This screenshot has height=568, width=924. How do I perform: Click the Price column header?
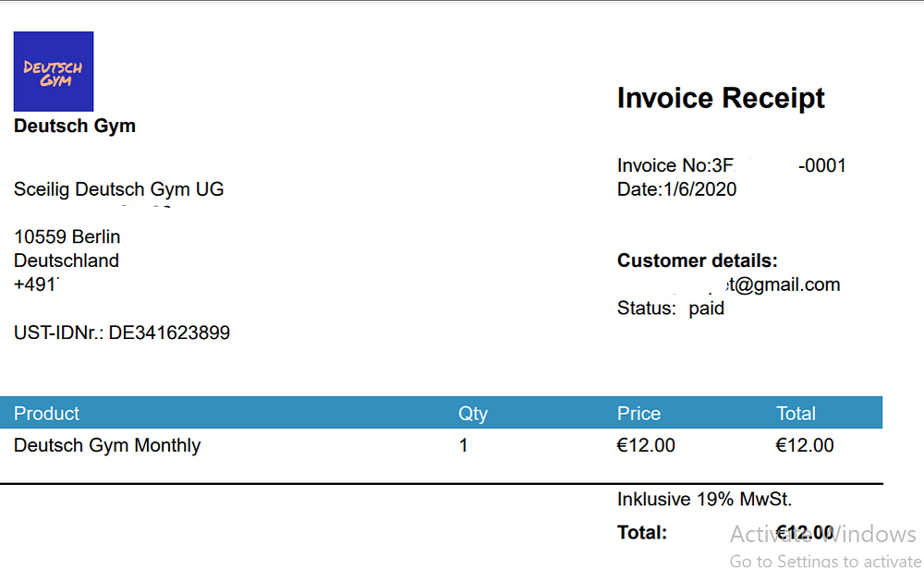click(x=638, y=414)
